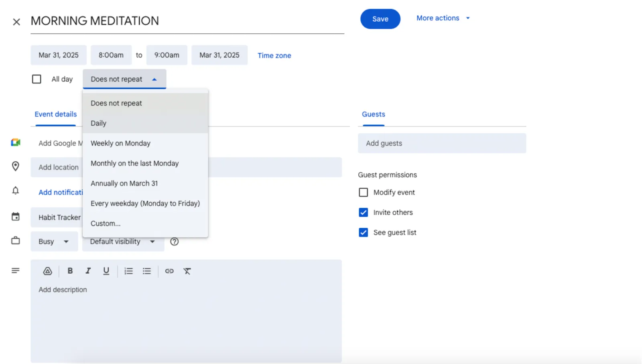Attach a Google Drive file
The image size is (642, 364).
(x=47, y=271)
